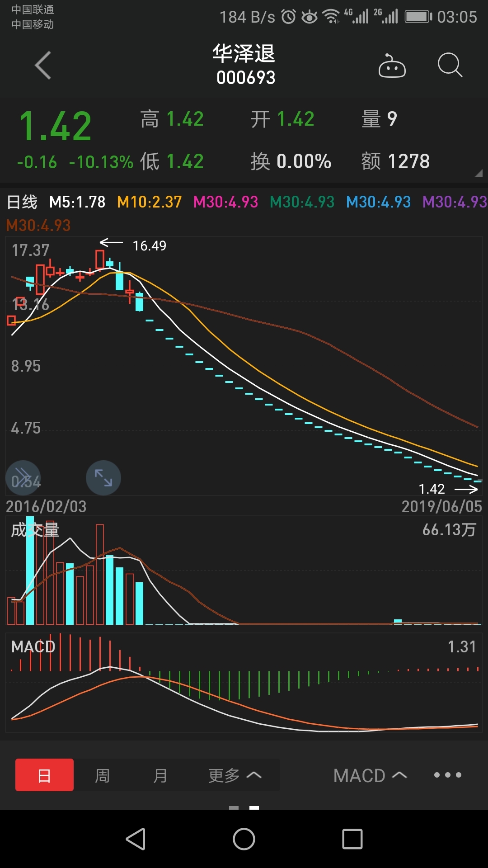Viewport: 488px width, 868px height.
Task: Tap the stock code 000693
Action: point(246,78)
